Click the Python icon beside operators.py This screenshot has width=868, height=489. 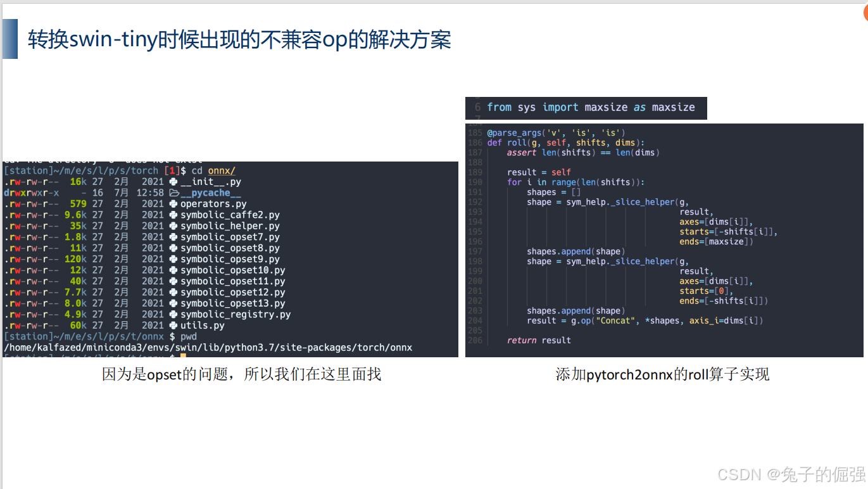[x=173, y=204]
